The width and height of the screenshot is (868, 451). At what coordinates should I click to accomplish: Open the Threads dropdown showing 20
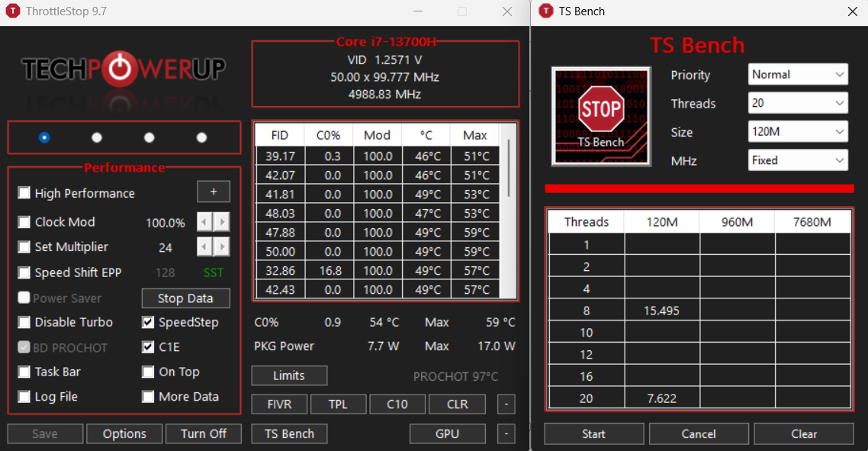pyautogui.click(x=798, y=103)
